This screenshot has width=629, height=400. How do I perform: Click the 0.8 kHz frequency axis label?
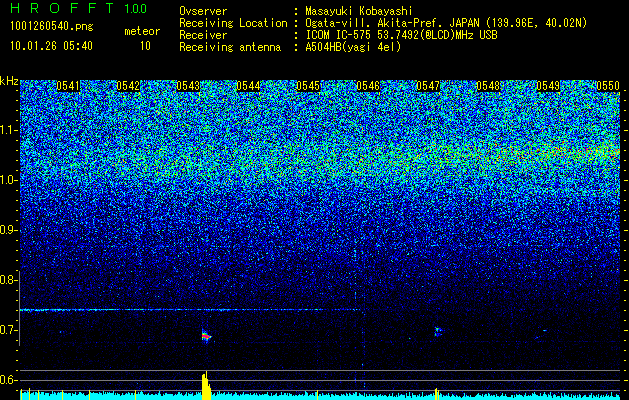click(x=9, y=280)
